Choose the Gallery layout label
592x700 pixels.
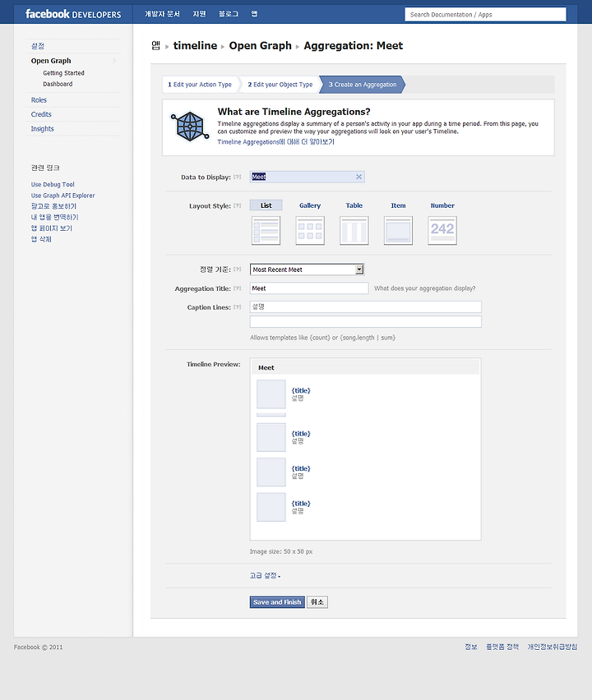point(310,205)
